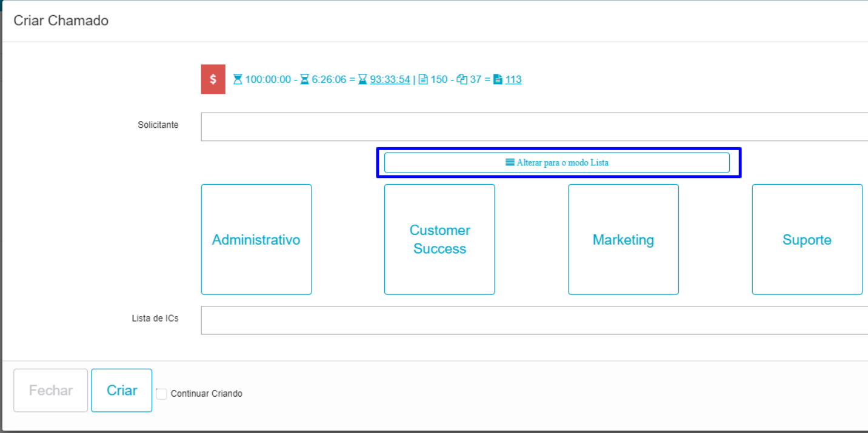Open the remaining tickets 113 link
Screen dimensions: 868x433
(x=513, y=79)
